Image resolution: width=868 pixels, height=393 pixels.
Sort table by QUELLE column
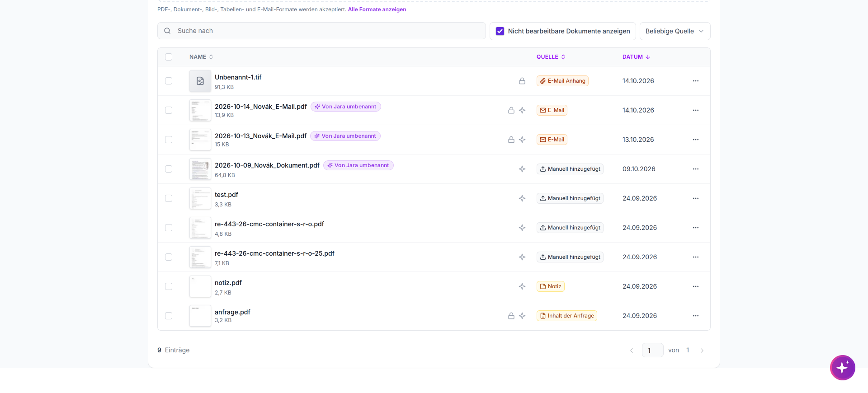pos(551,57)
